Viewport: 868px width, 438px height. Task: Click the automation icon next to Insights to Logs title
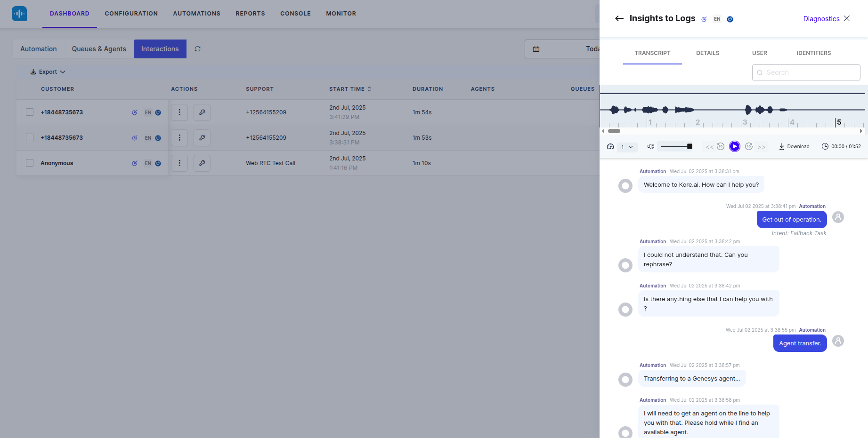[x=704, y=19]
